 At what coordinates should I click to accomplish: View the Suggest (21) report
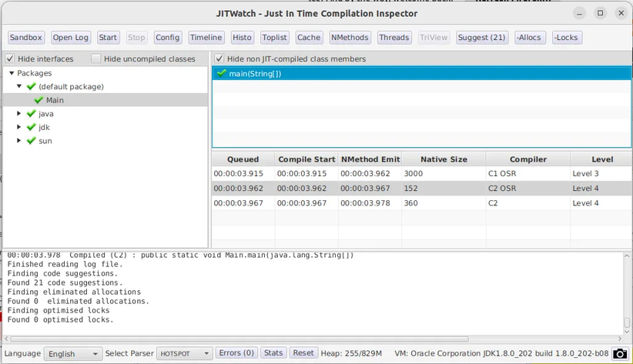[481, 38]
